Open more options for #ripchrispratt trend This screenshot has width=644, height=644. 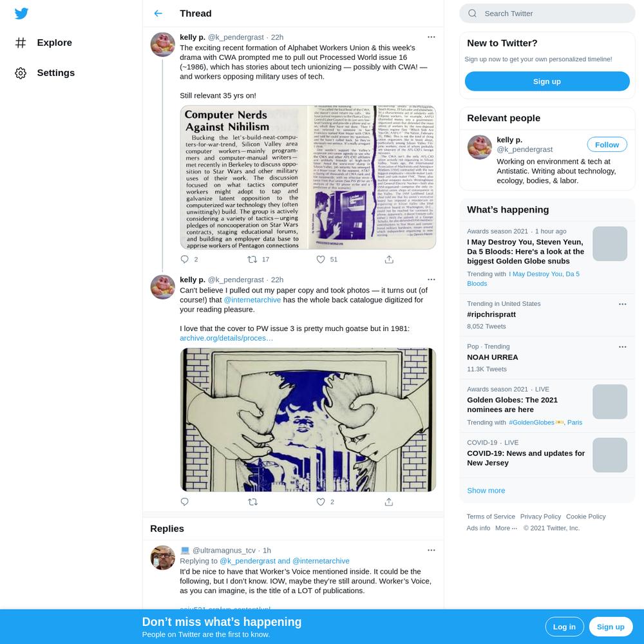point(623,305)
